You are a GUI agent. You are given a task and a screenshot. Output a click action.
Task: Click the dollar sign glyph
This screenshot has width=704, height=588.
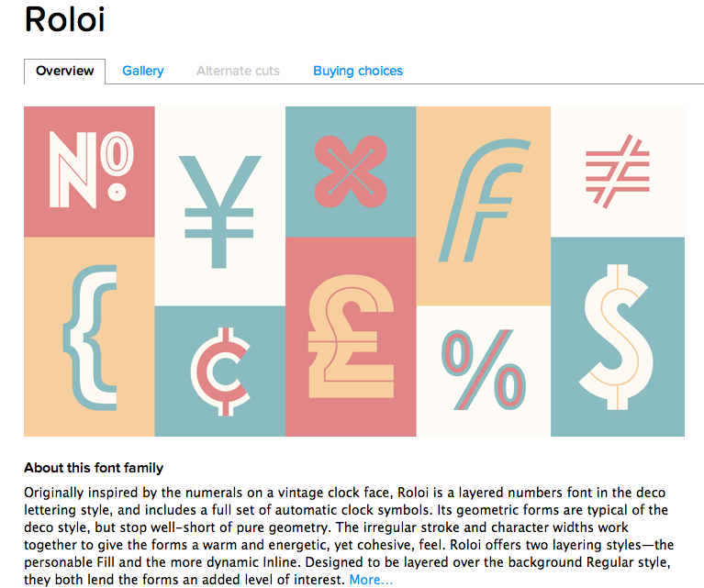[616, 337]
